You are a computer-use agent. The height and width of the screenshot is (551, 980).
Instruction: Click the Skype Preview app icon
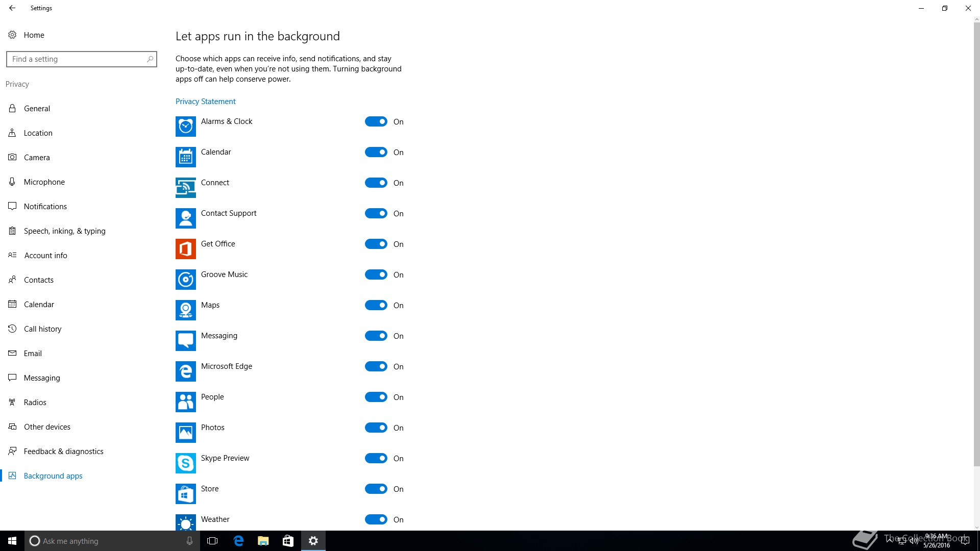coord(185,463)
